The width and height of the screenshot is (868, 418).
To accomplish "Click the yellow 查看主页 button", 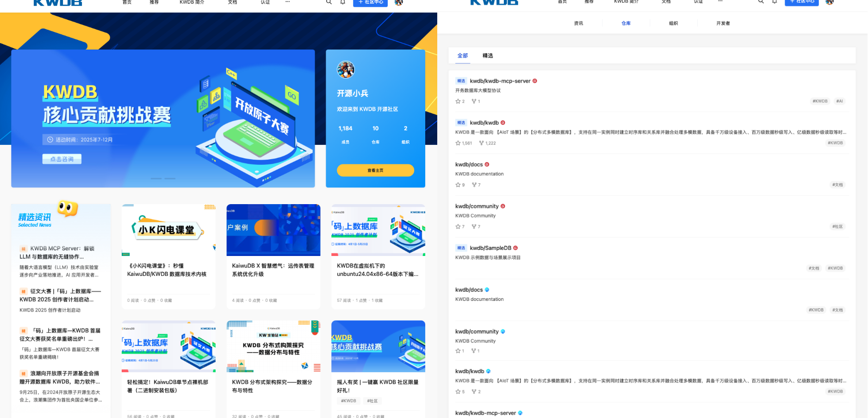I will (375, 170).
